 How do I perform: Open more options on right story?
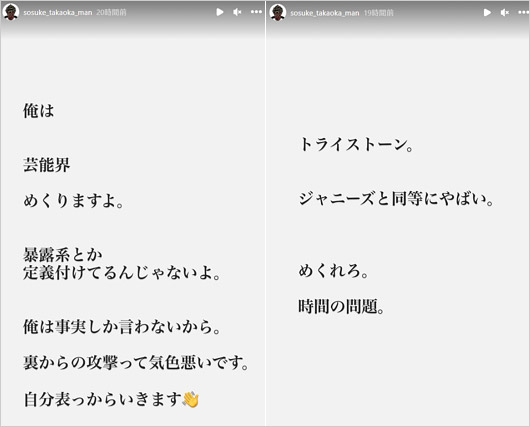(524, 13)
